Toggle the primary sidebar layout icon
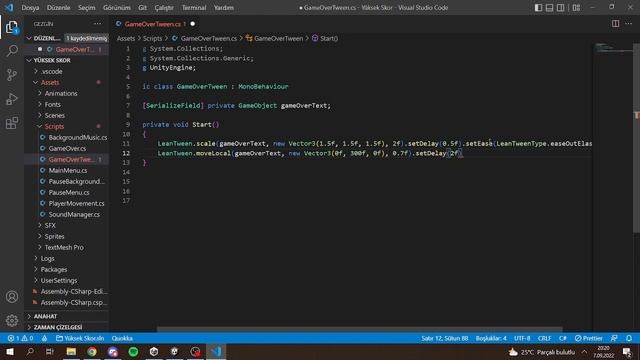Viewport: 640px width, 360px height. (538, 8)
